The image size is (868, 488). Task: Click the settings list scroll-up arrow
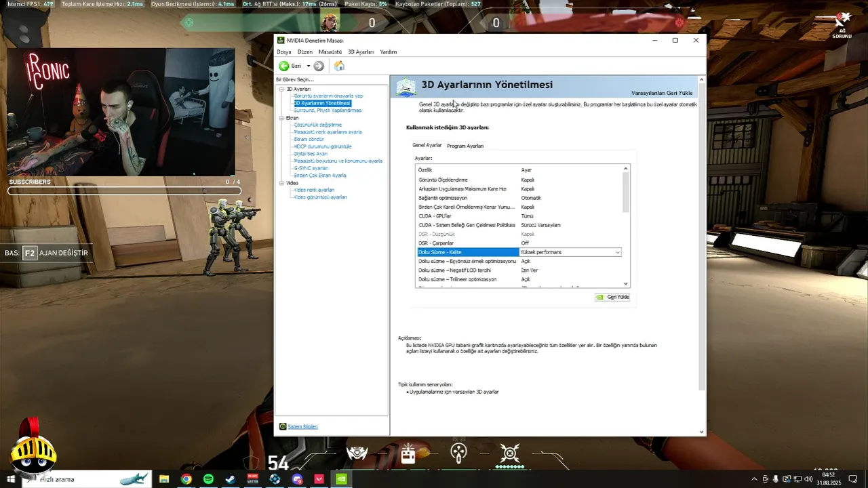tap(626, 169)
